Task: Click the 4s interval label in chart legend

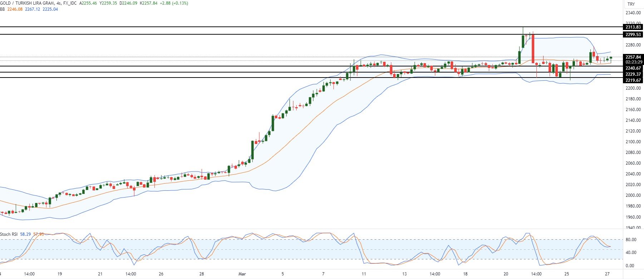Action: tap(59, 3)
